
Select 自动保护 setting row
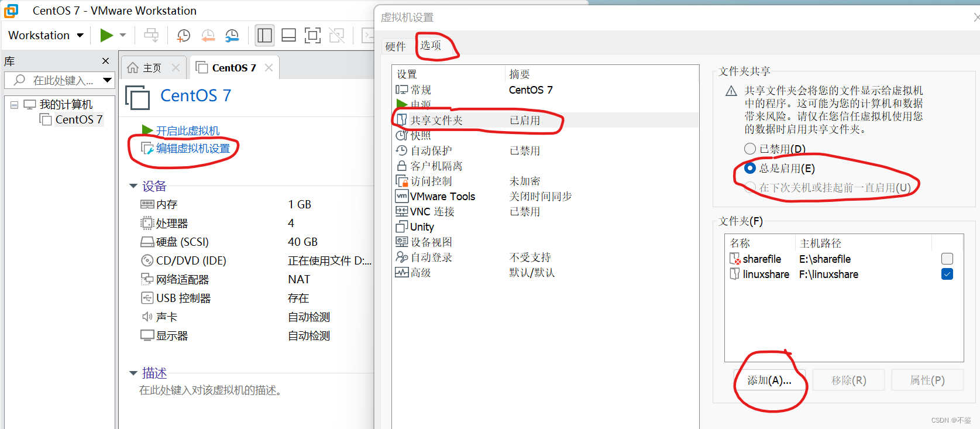(545, 150)
